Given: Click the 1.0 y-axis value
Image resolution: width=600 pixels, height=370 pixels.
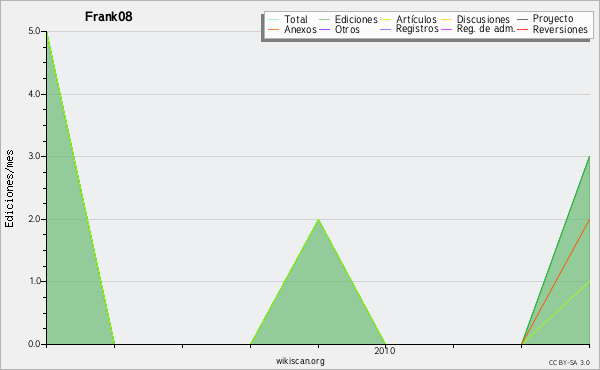Looking at the screenshot, I should (34, 282).
